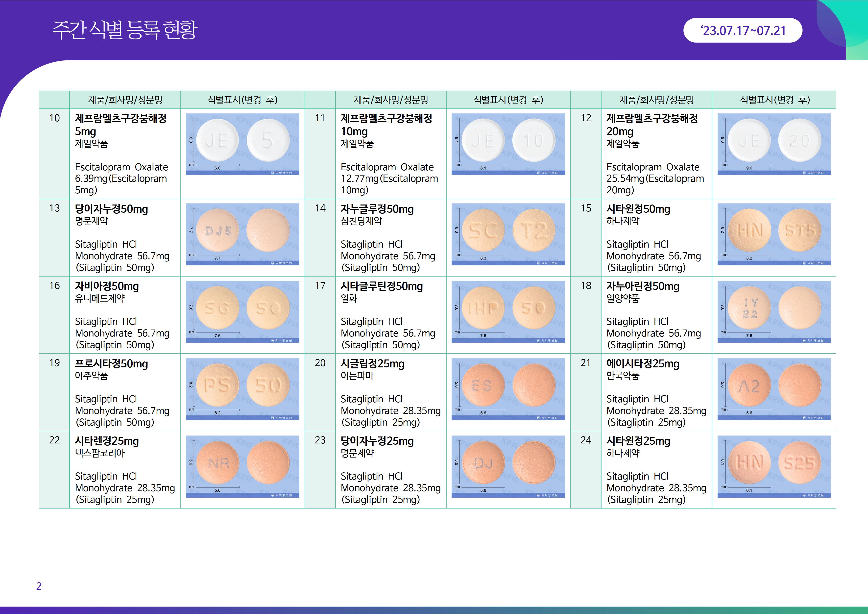Click the ES pill image
Screen dimensions: 868x614
508,389
